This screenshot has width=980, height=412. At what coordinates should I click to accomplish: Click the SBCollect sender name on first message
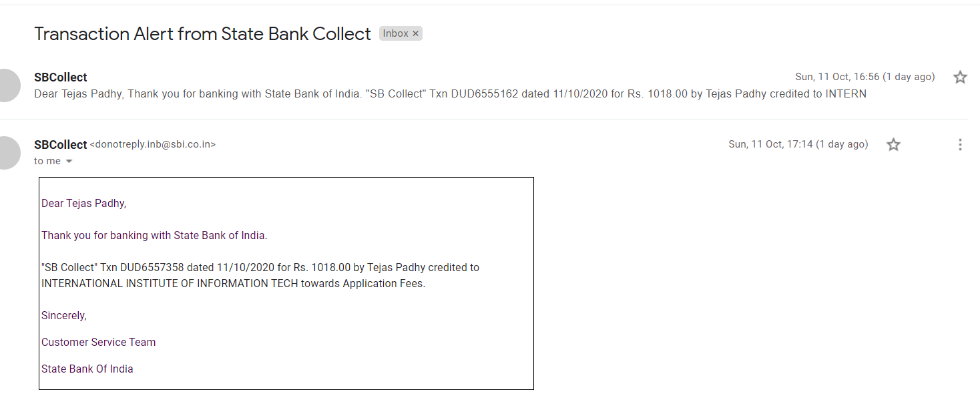coord(61,77)
